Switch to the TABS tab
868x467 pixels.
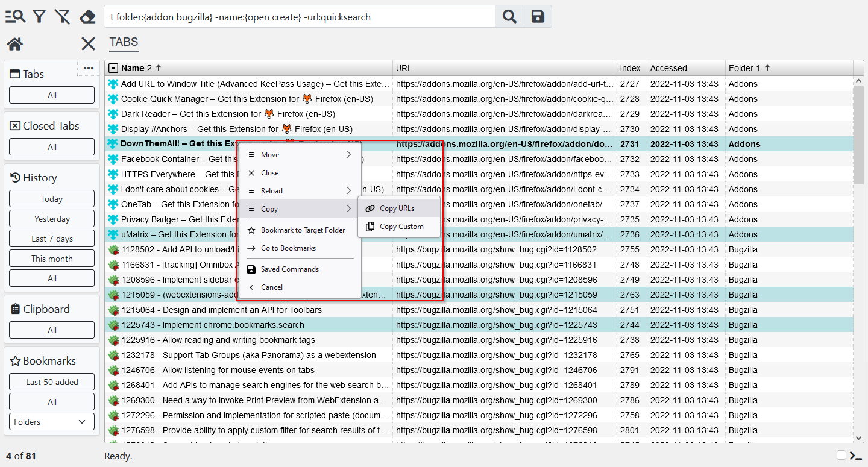[124, 42]
